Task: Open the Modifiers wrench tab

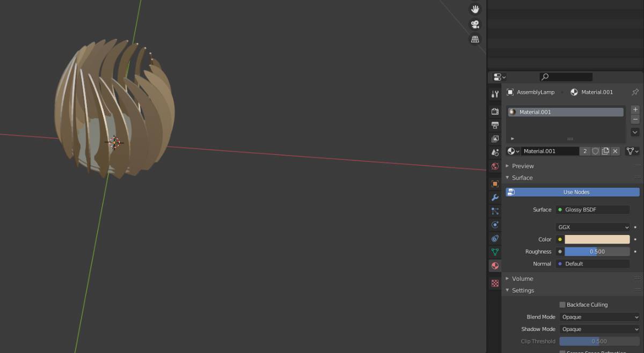Action: tap(495, 197)
